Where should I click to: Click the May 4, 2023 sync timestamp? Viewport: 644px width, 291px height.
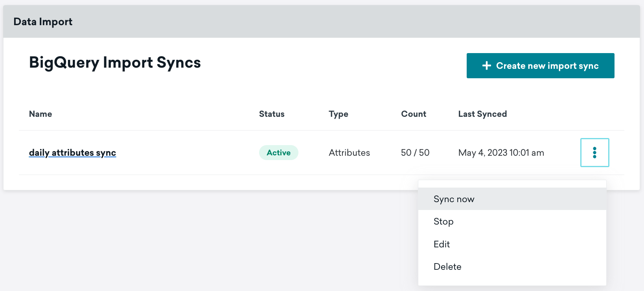click(501, 153)
